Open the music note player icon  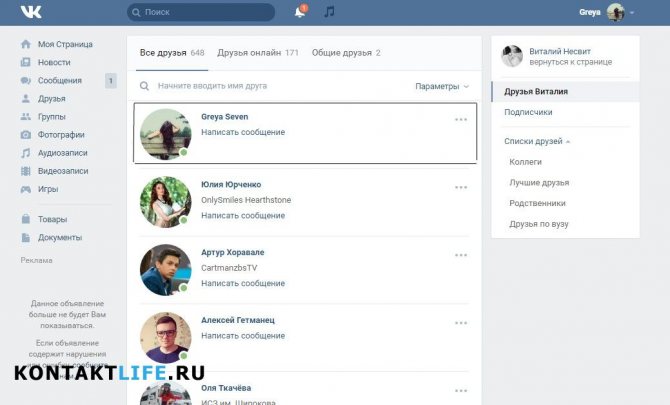pyautogui.click(x=329, y=12)
